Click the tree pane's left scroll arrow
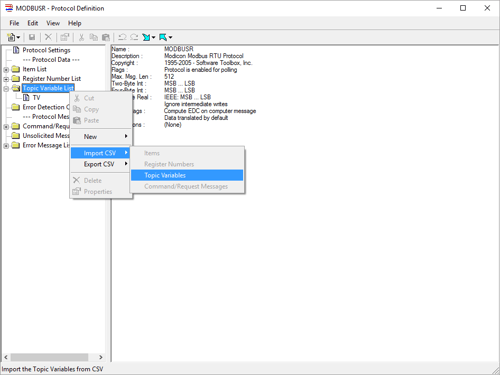Viewport: 500px width, 375px height. tap(6, 357)
